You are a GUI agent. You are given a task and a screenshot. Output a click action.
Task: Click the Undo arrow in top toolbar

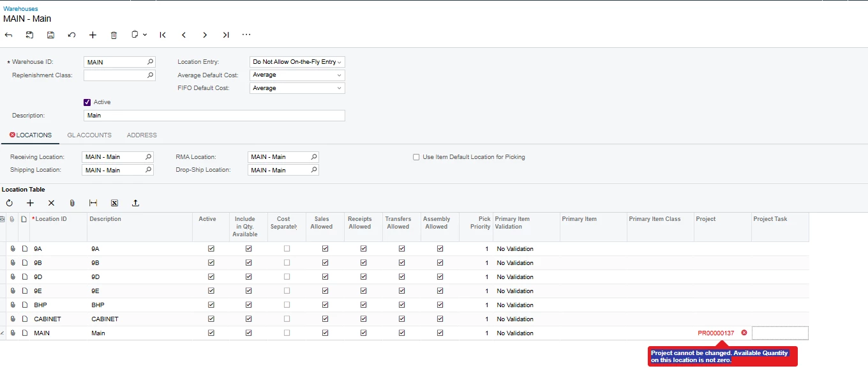coord(72,35)
